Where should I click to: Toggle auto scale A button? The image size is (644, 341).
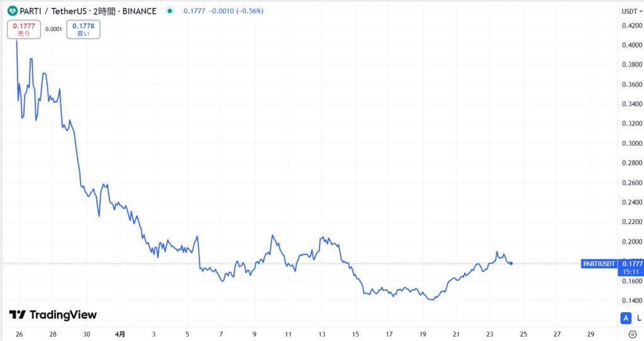[x=626, y=318]
